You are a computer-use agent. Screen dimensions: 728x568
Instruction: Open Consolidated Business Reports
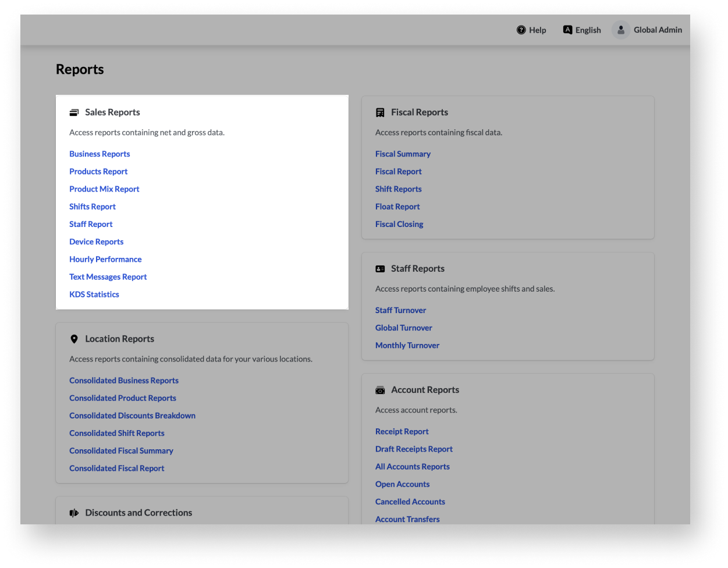coord(124,381)
